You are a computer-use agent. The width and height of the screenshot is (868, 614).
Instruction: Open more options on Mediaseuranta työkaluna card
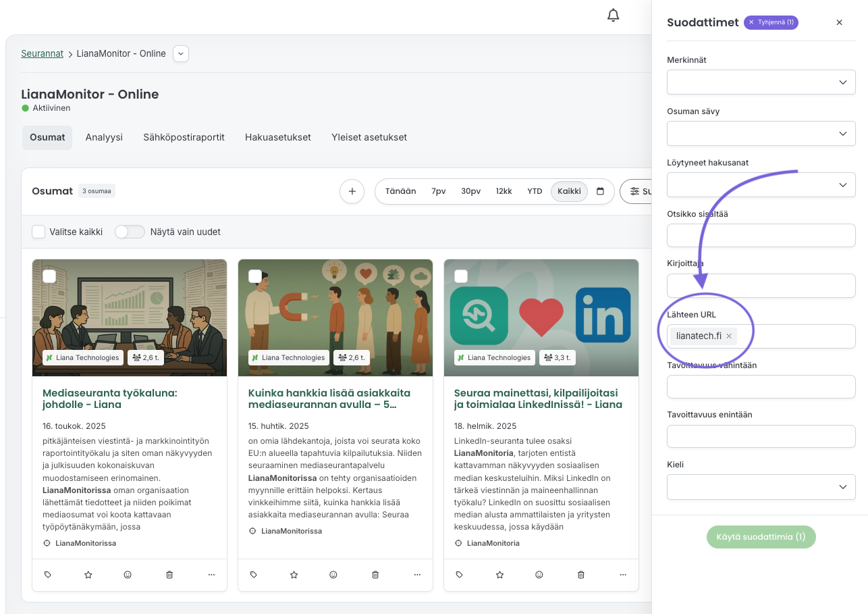tap(211, 575)
